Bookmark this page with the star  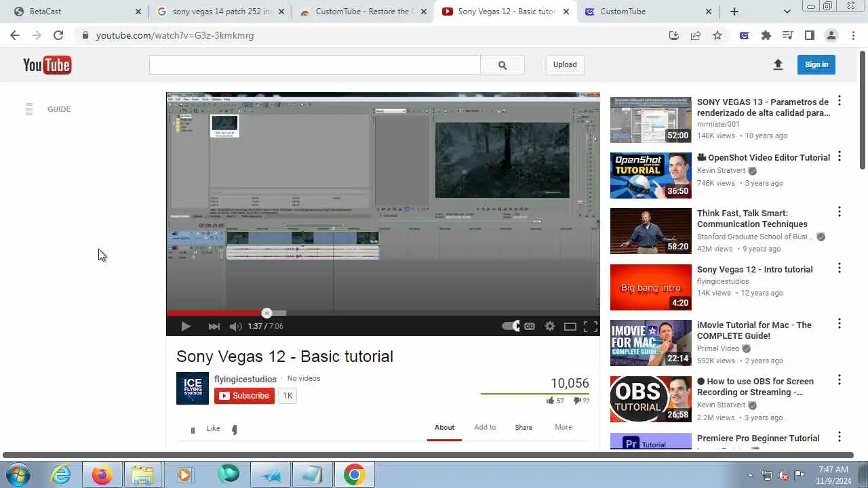pos(717,35)
